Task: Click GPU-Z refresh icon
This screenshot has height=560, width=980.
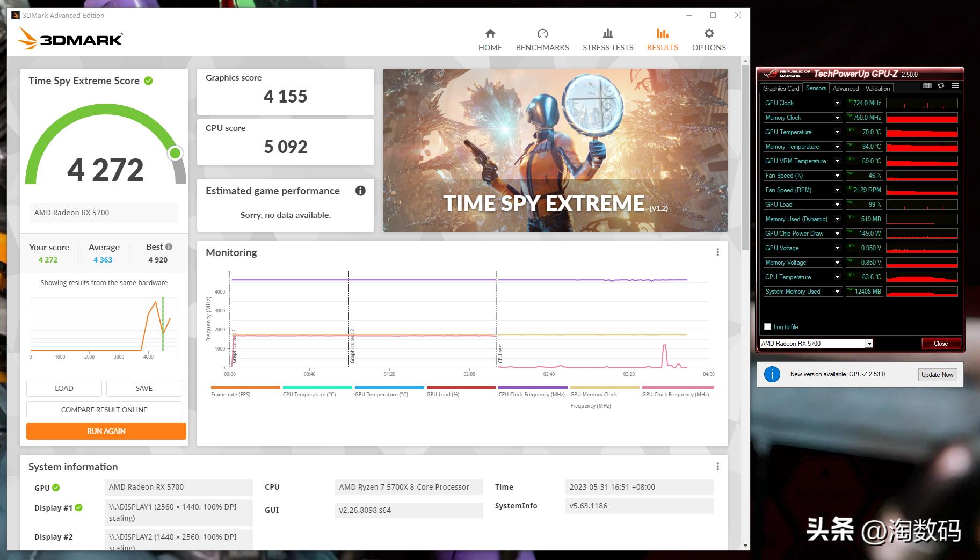Action: (x=941, y=86)
